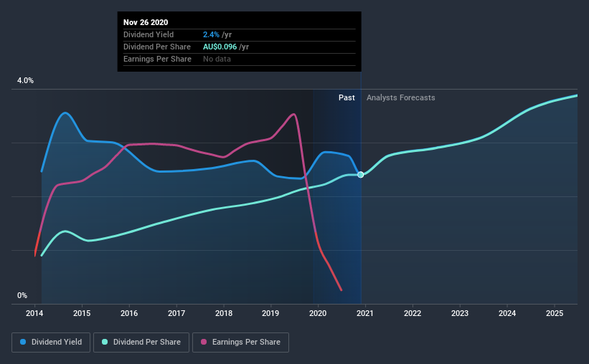Click the highlighted data point marker at Nov 2020
589x364 pixels.
point(361,175)
